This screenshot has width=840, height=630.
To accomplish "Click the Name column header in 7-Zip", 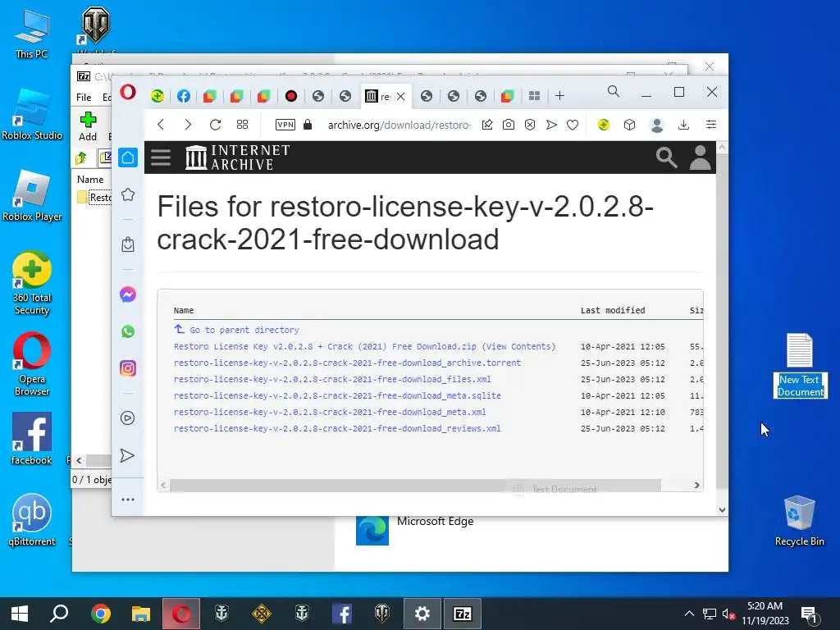I will [90, 180].
